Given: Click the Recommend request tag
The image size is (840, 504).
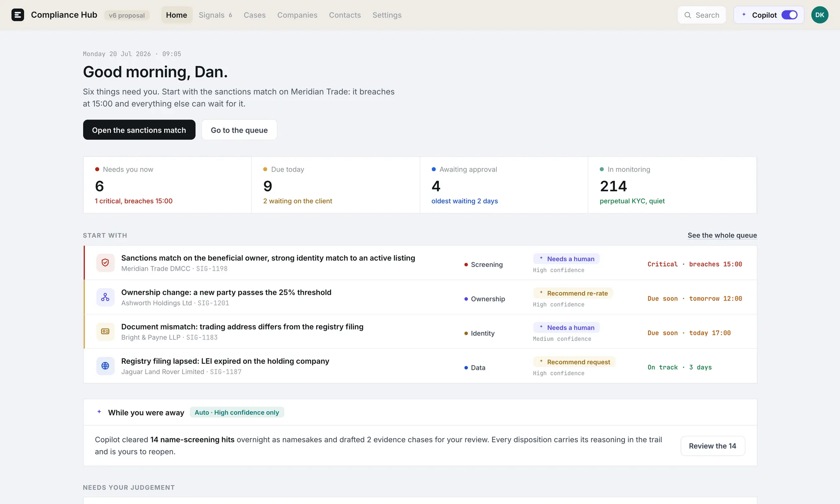Looking at the screenshot, I should 574,362.
